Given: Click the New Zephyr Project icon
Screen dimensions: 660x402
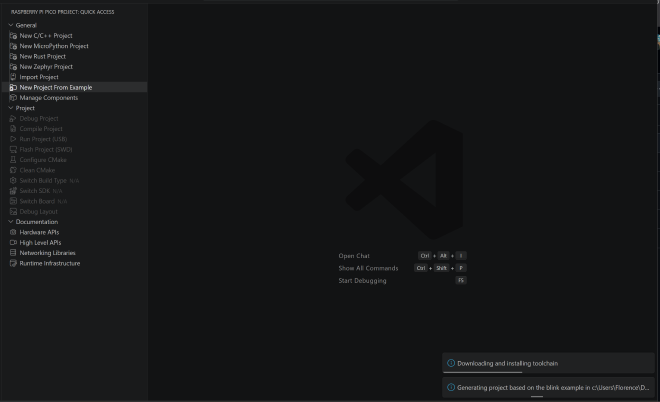Looking at the screenshot, I should click(13, 67).
